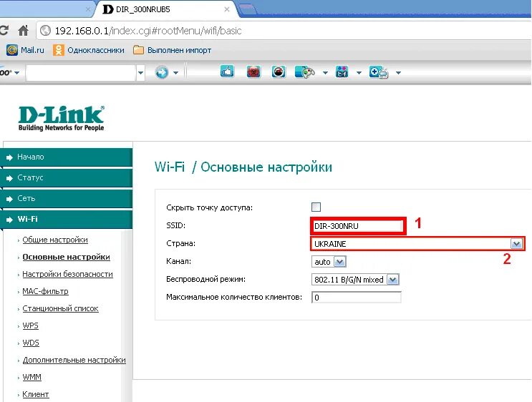
Task: Open the WDS settings link
Action: (31, 343)
